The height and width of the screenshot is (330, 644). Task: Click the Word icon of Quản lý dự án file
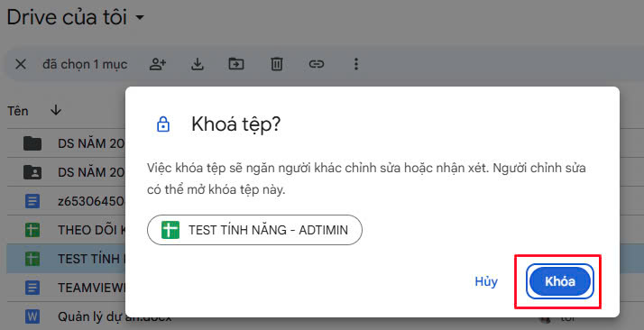[x=32, y=316]
